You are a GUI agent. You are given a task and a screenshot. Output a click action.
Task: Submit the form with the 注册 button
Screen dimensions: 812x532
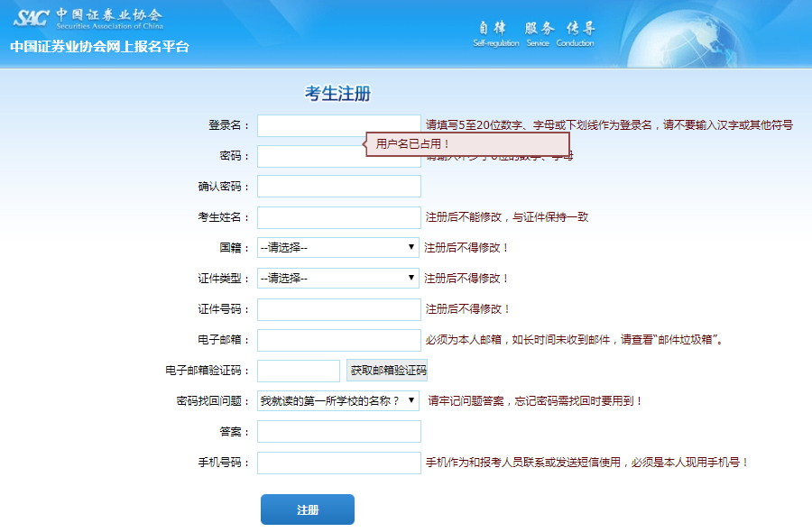coord(307,509)
